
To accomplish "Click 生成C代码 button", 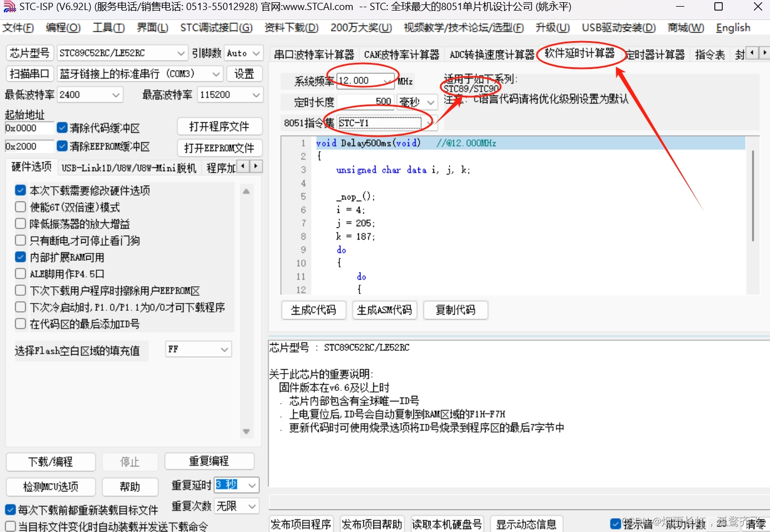I will click(314, 310).
